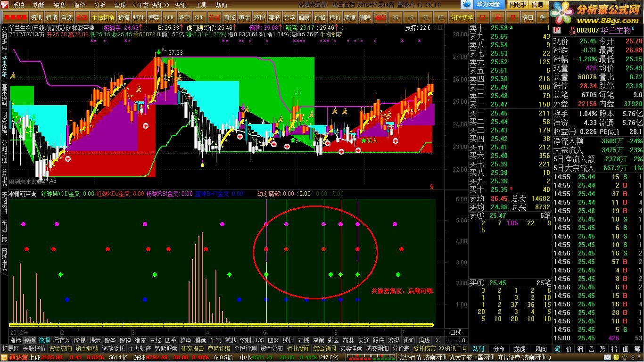
Task: Open the 资金流向 bottom tab
Action: 61,349
